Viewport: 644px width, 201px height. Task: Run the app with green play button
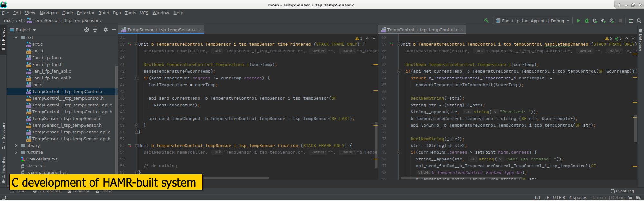(x=578, y=21)
